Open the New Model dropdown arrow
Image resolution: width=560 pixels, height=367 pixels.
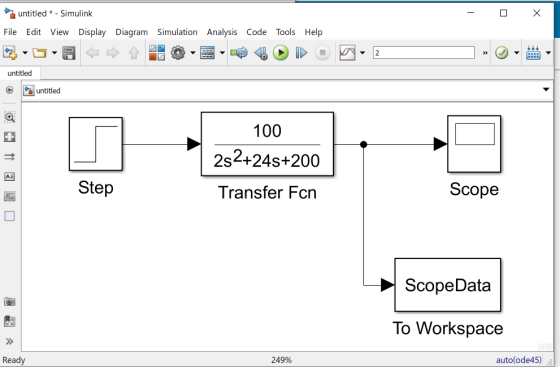pyautogui.click(x=25, y=53)
